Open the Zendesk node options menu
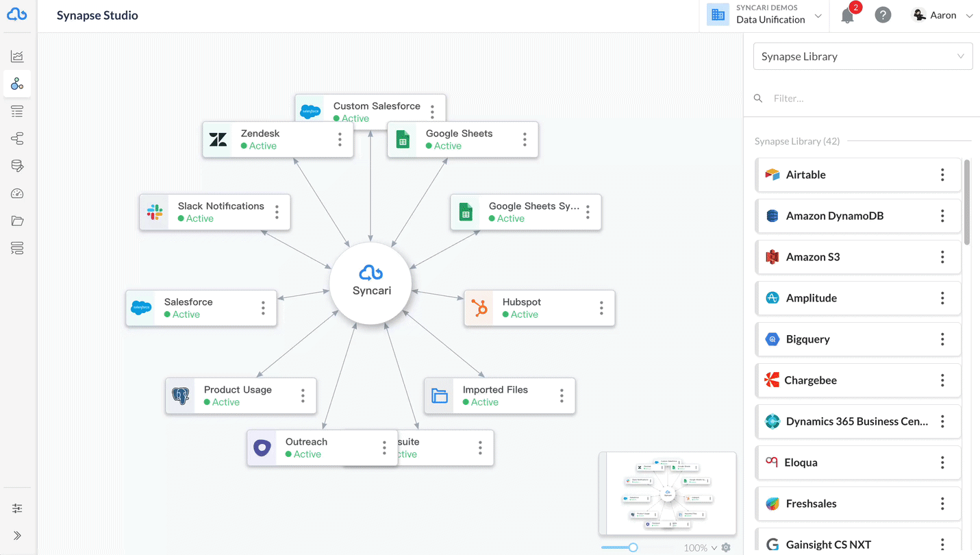This screenshot has height=555, width=980. [340, 140]
